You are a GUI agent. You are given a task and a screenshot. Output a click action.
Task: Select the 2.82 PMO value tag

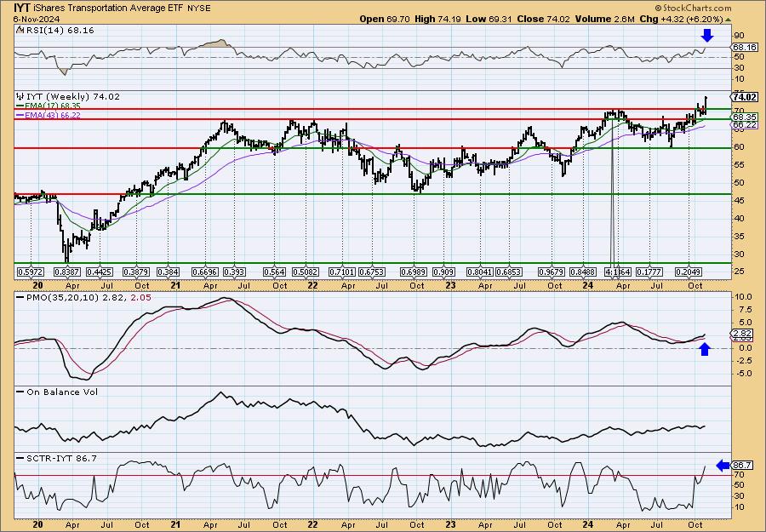point(743,333)
